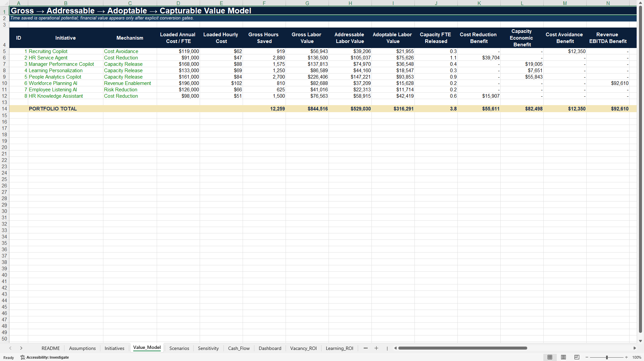Viewport: 644px width, 361px height.
Task: Open the Dashboard sheet tab
Action: 270,348
